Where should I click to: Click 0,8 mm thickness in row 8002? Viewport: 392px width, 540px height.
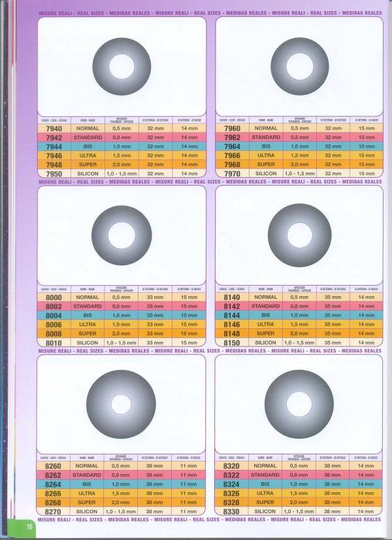[121, 306]
